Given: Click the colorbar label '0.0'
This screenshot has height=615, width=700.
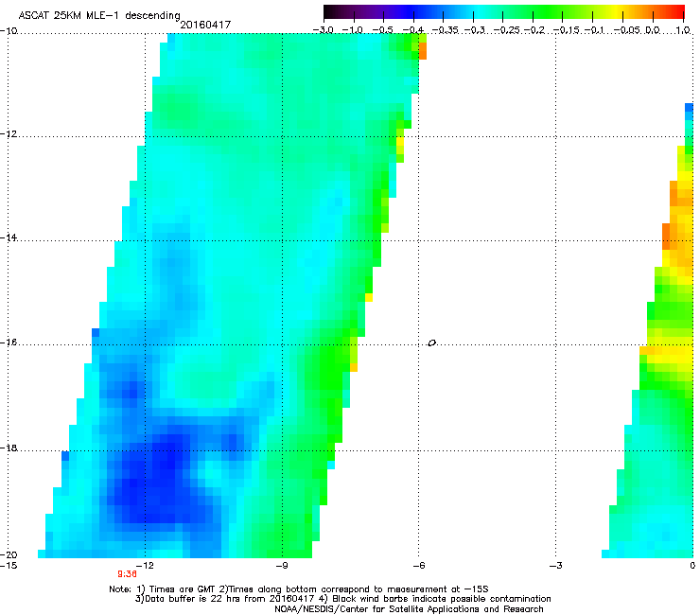Looking at the screenshot, I should click(653, 30).
